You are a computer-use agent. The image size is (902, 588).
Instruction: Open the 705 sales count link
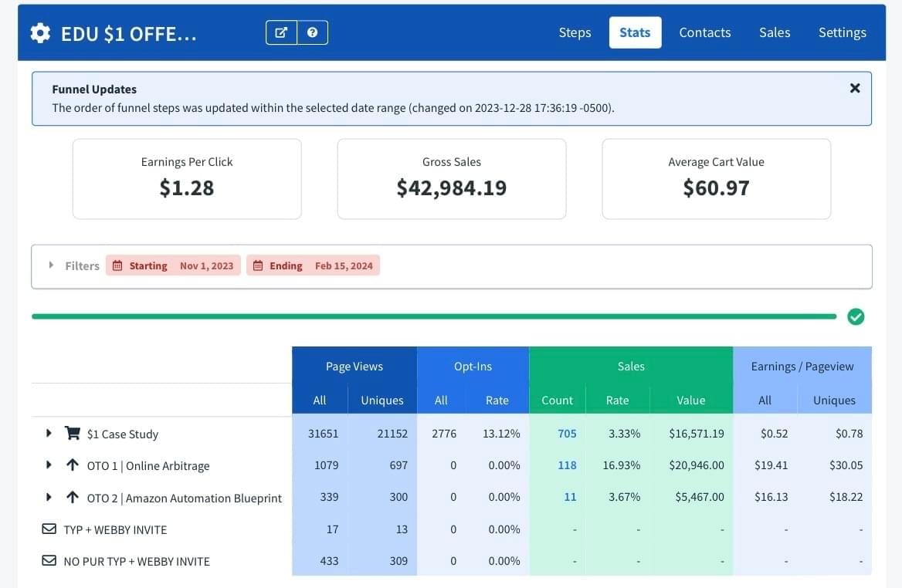[567, 434]
